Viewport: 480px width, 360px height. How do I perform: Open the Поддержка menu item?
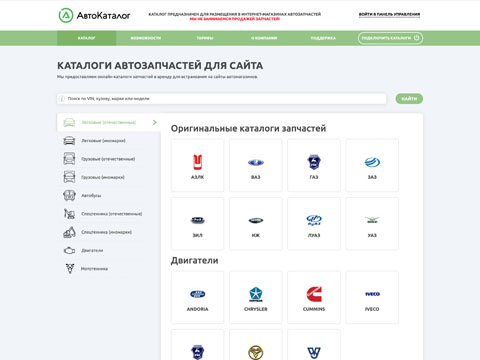[323, 38]
